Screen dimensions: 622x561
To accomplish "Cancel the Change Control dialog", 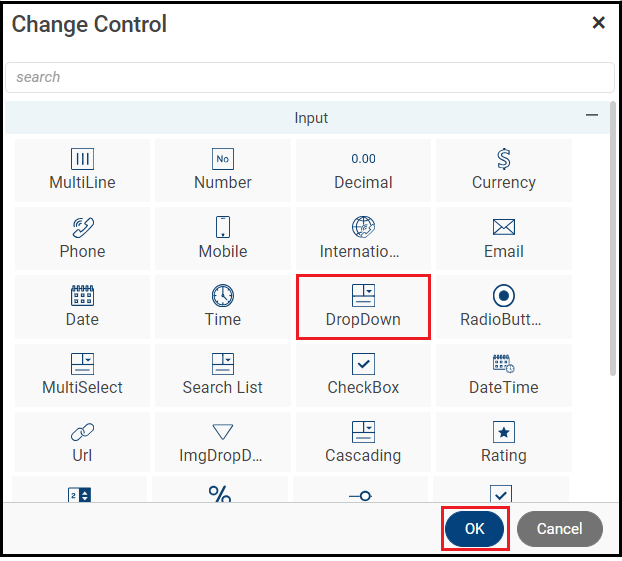I will [x=559, y=529].
